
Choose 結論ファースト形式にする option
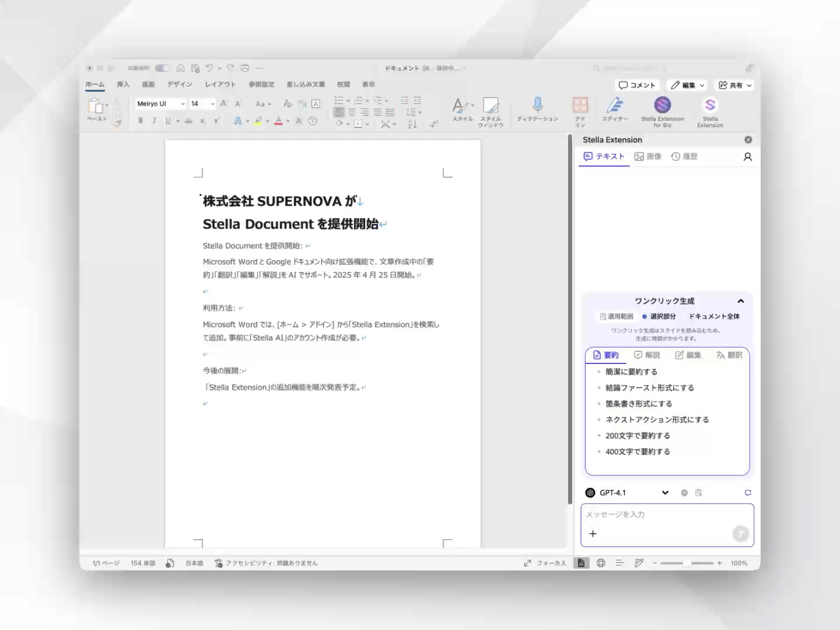[x=650, y=387]
